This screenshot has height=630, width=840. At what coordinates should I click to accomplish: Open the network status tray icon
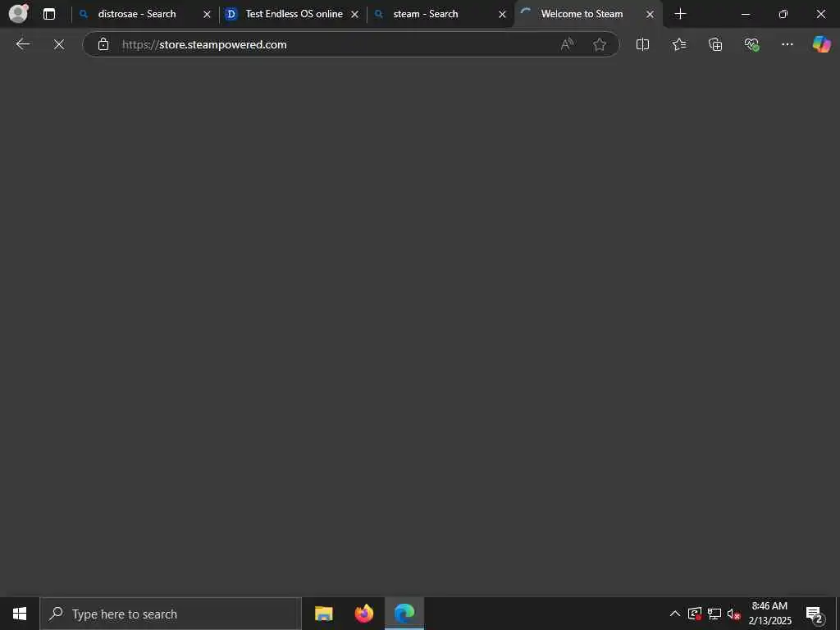click(714, 614)
